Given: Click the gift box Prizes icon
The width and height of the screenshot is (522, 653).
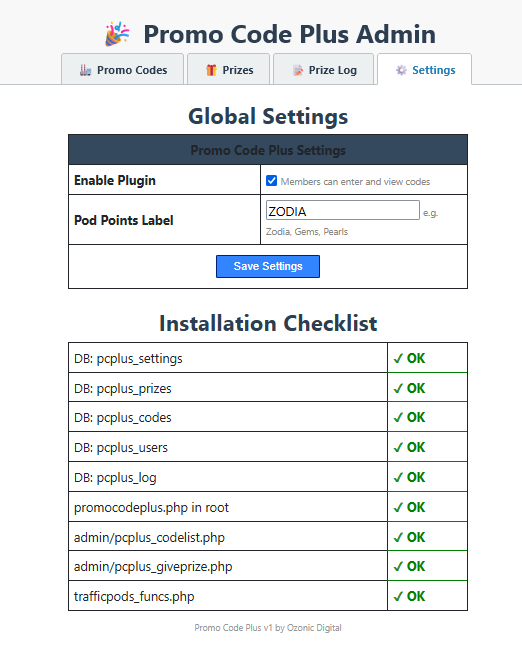Looking at the screenshot, I should pos(211,70).
